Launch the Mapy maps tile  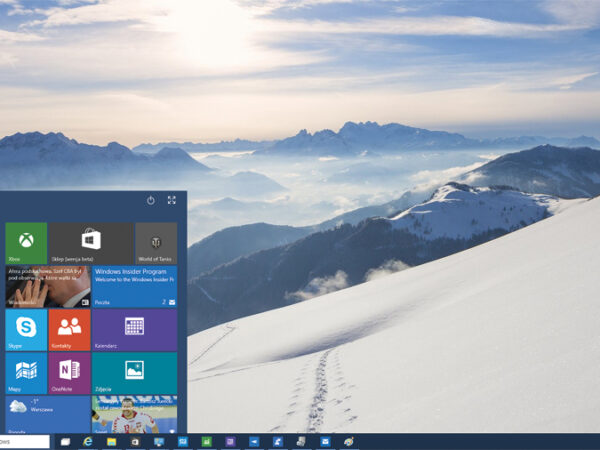click(x=26, y=373)
